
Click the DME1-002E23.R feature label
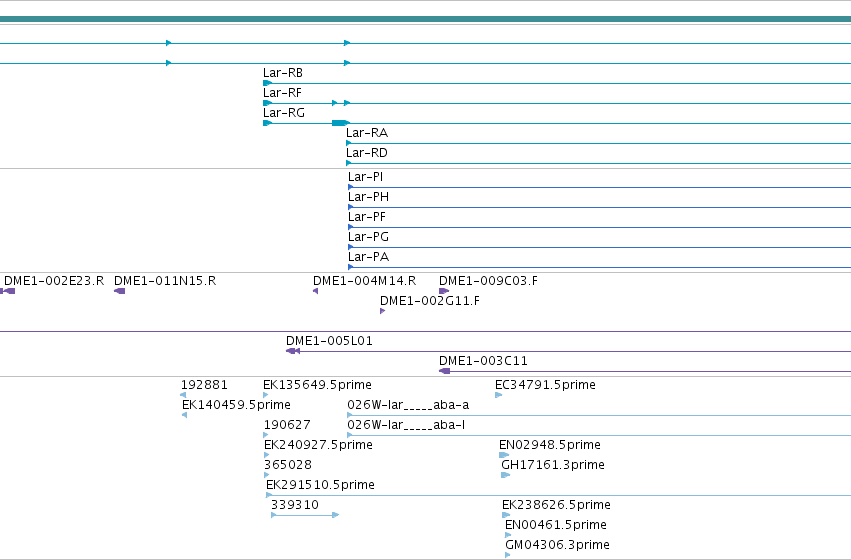coord(54,281)
